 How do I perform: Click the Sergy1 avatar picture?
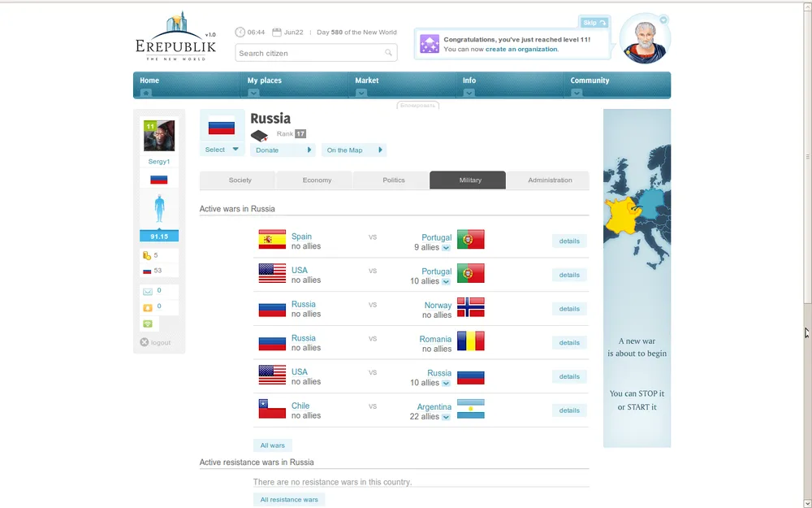point(159,136)
